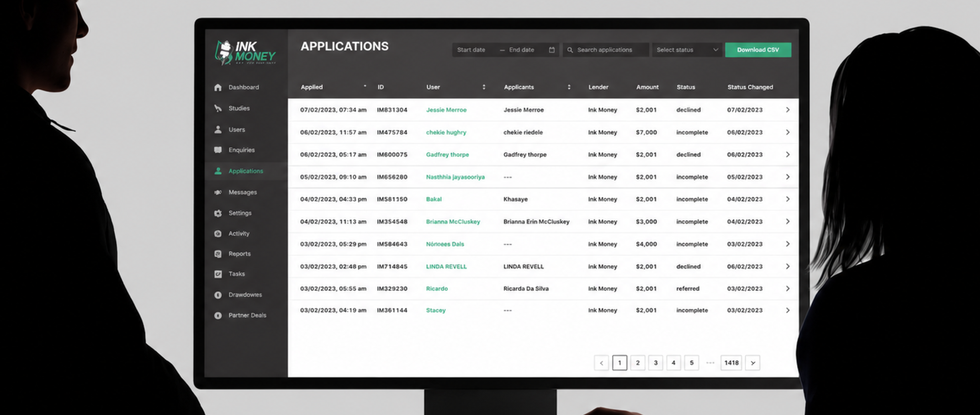Click the Applications person icon in sidebar
This screenshot has width=980, height=415.
point(218,171)
